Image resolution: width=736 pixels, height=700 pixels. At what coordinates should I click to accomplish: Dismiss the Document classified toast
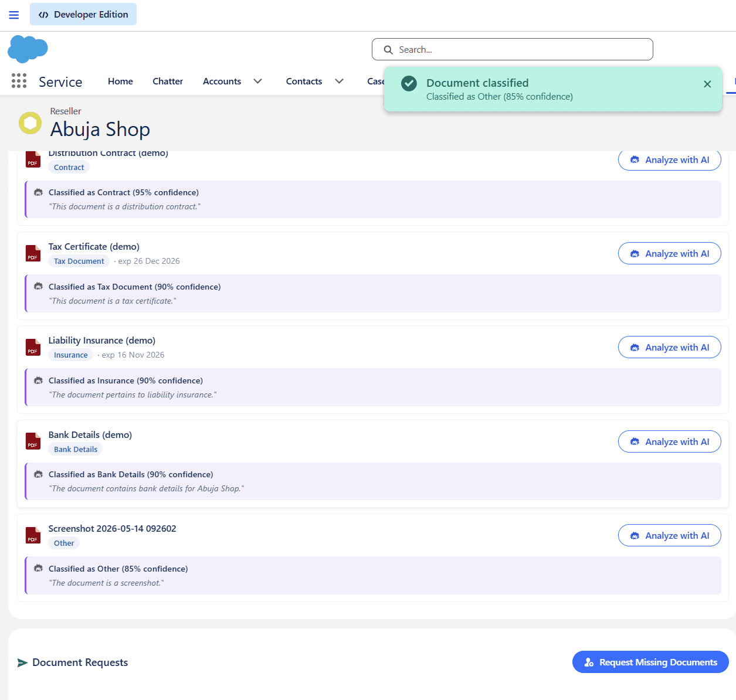(707, 84)
